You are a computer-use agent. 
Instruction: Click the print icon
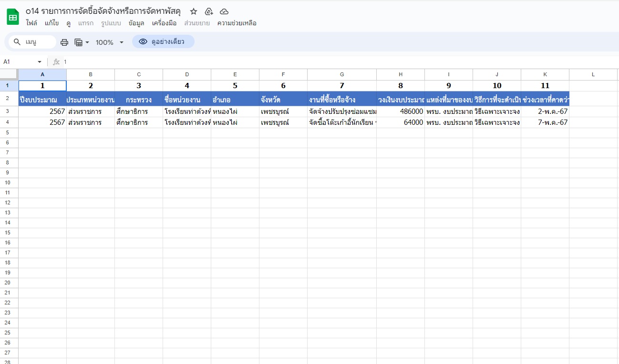point(64,42)
